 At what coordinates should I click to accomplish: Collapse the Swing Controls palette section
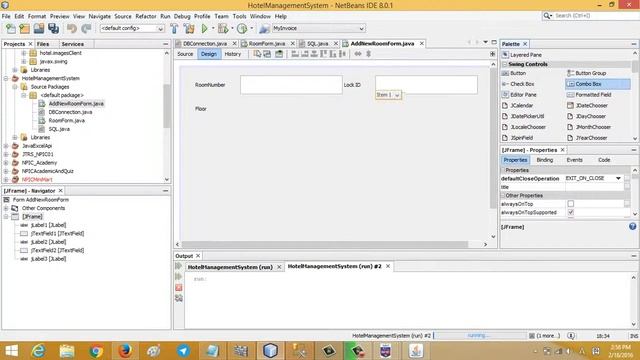[x=505, y=64]
